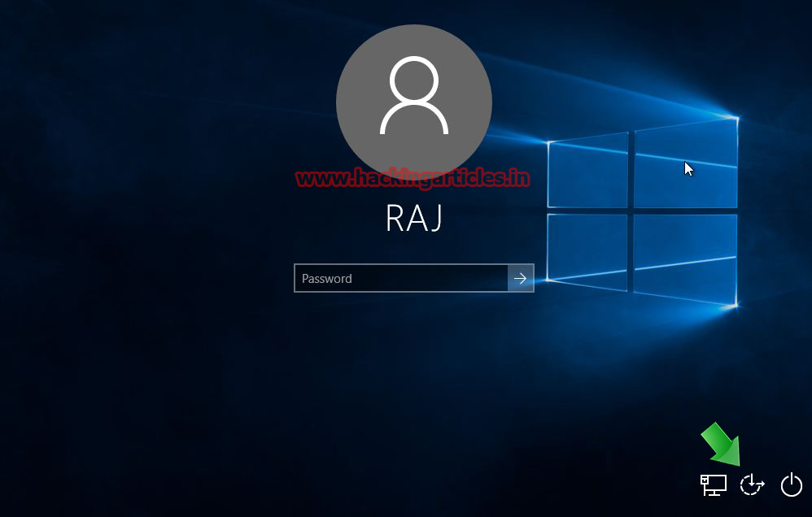Open the power options icon
The width and height of the screenshot is (812, 517).
point(792,485)
